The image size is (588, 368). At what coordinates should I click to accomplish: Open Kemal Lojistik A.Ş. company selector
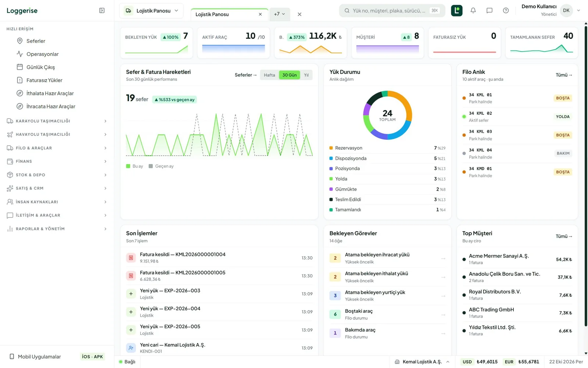[422, 362]
